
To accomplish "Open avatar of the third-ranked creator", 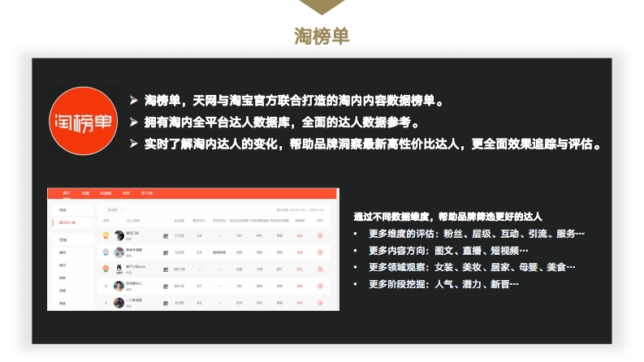I will (119, 269).
